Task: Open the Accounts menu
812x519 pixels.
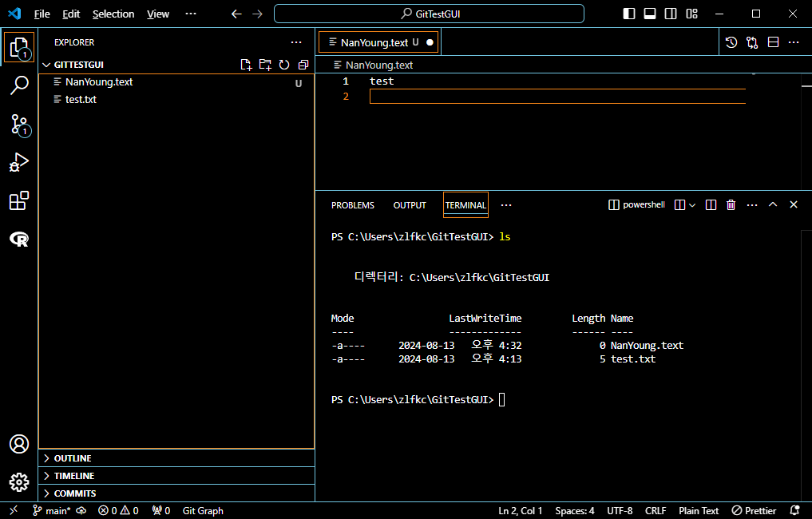Action: [x=19, y=444]
